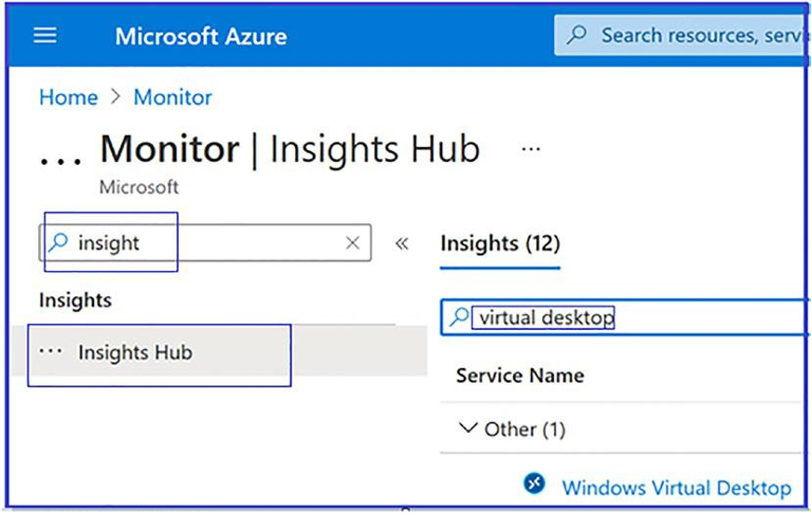Click the magnifier in the insight search box
812x516 pixels.
pos(58,242)
